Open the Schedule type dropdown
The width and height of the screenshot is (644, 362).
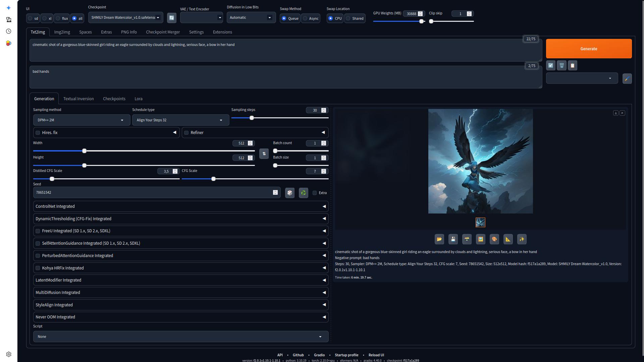click(181, 120)
